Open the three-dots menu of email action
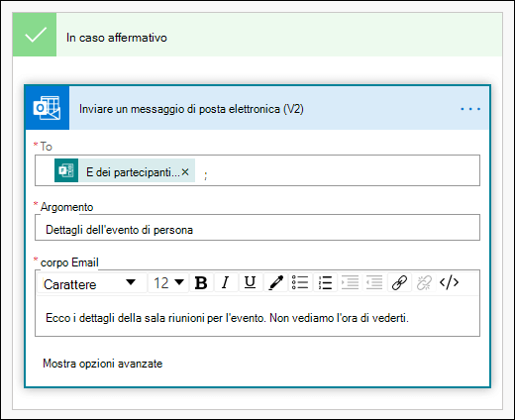 pos(470,109)
